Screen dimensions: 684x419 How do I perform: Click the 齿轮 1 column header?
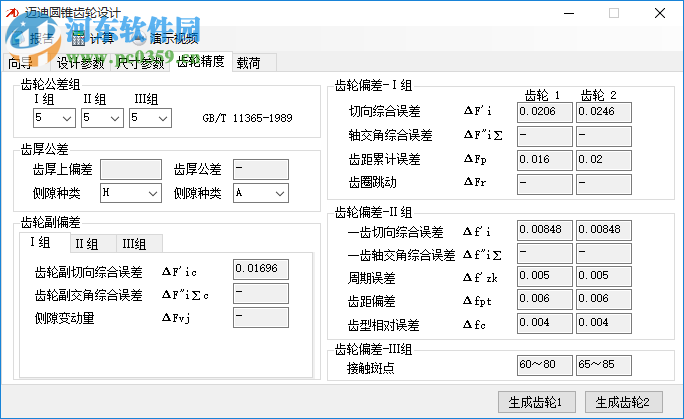click(x=542, y=95)
